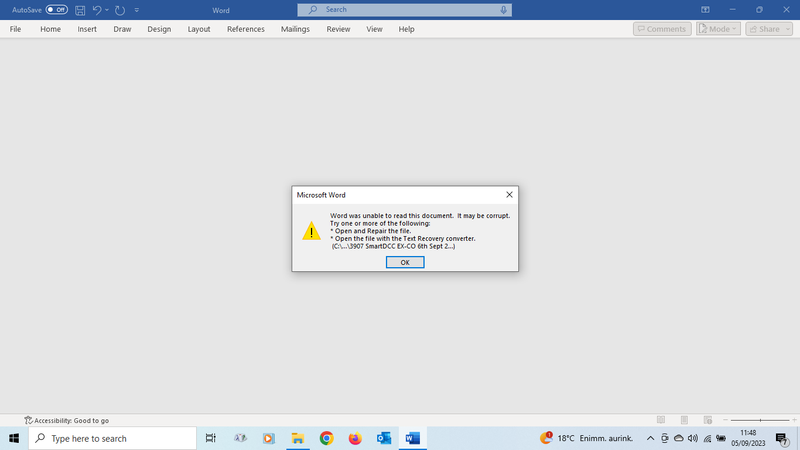The image size is (800, 450).
Task: Open the View tab
Action: point(374,29)
